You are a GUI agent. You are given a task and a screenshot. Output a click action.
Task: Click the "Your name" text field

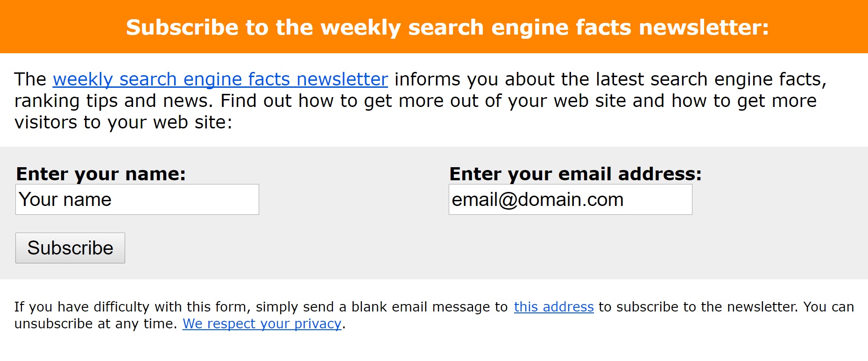[x=137, y=199]
